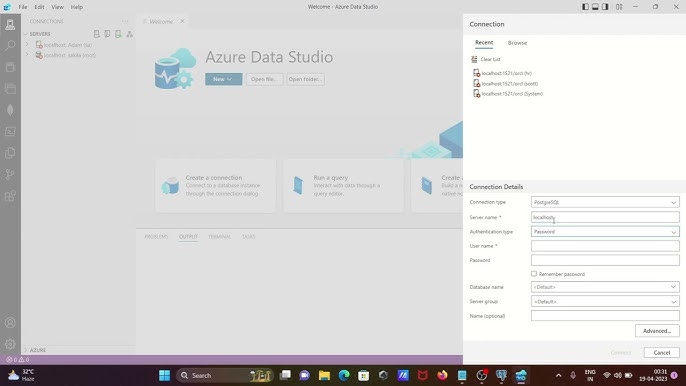The height and width of the screenshot is (386, 686).
Task: Open the Search view icon
Action: (10, 46)
